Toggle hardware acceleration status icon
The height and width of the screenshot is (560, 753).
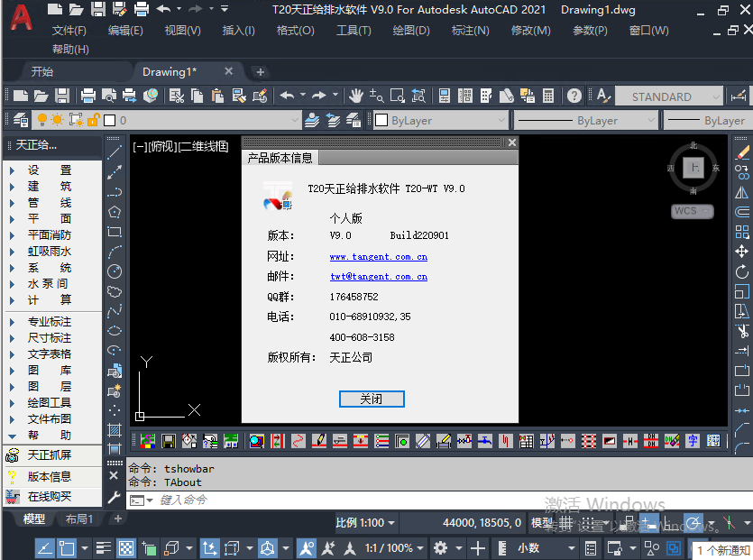(x=674, y=548)
